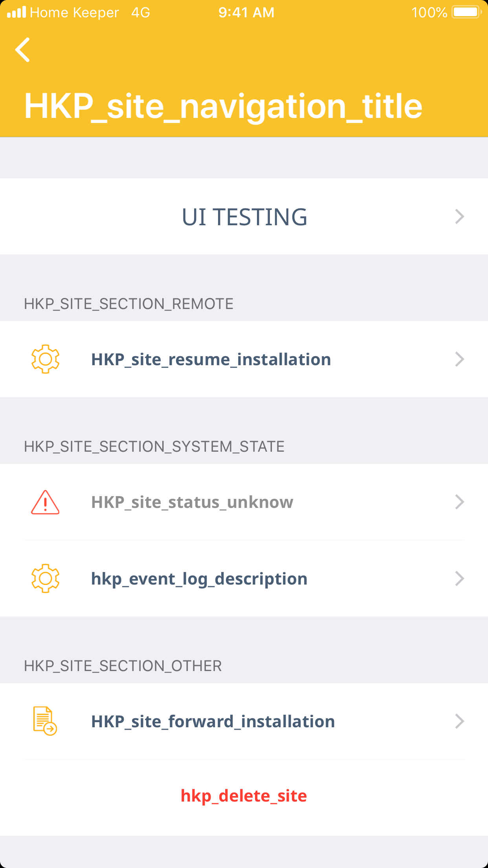Tap the back arrow icon
The width and height of the screenshot is (488, 868).
23,50
